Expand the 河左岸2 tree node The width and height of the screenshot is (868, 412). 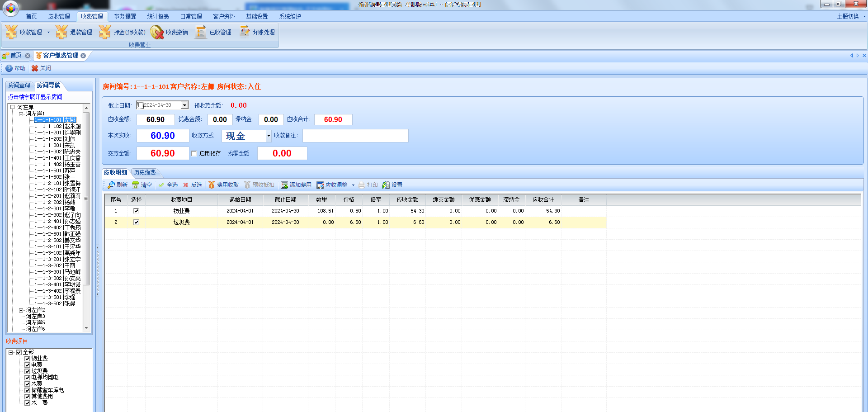click(x=21, y=310)
